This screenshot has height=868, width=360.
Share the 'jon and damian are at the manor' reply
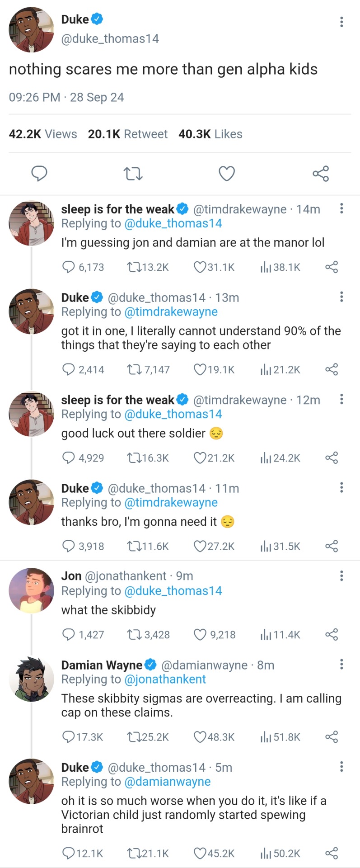(x=332, y=267)
